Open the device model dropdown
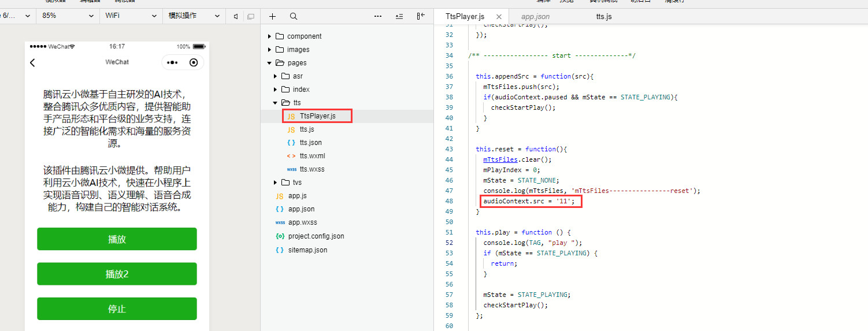 pyautogui.click(x=18, y=16)
